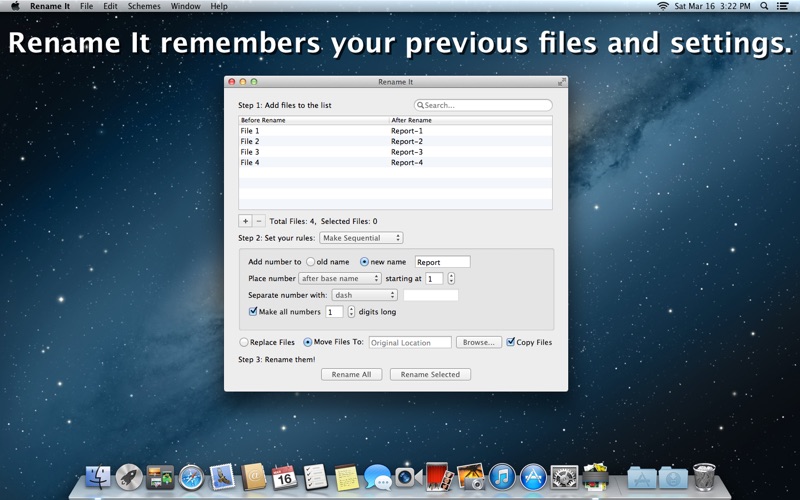The width and height of the screenshot is (800, 500).
Task: Select Move Files To radio button
Action: (308, 342)
